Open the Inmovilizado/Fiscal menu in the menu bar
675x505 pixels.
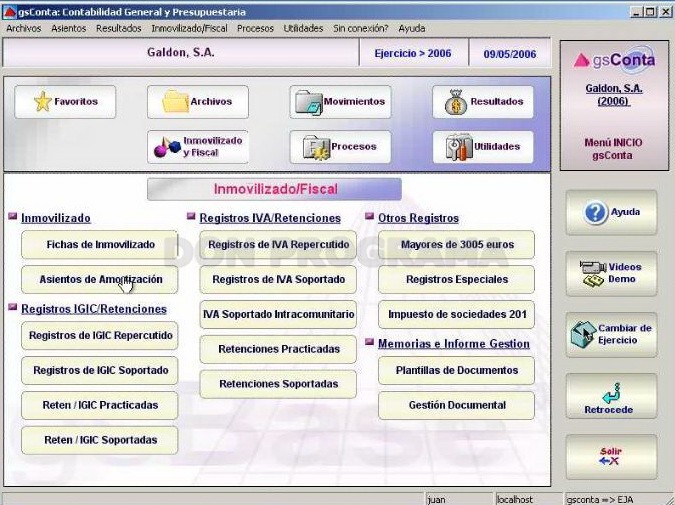[189, 28]
